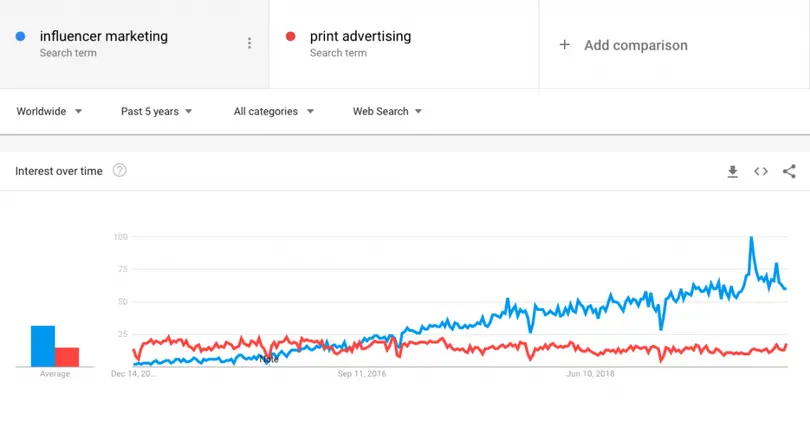
Task: Expand the Worldwide region dropdown
Action: coord(49,111)
